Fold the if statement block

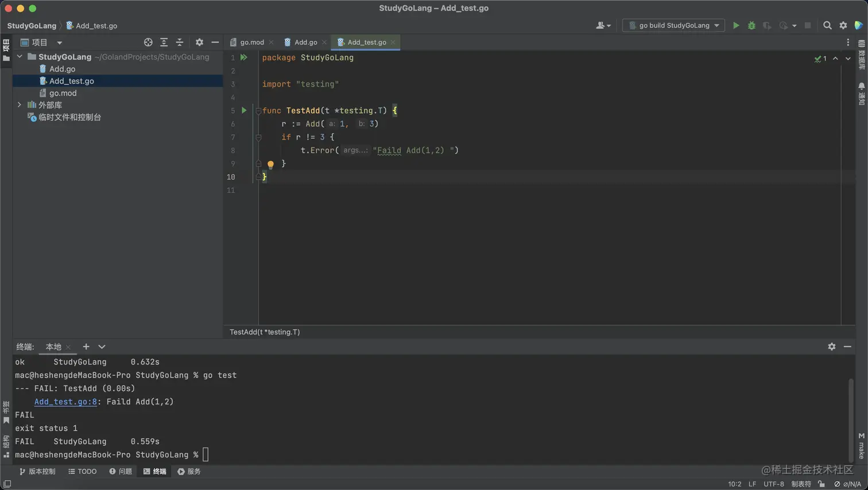tap(258, 137)
